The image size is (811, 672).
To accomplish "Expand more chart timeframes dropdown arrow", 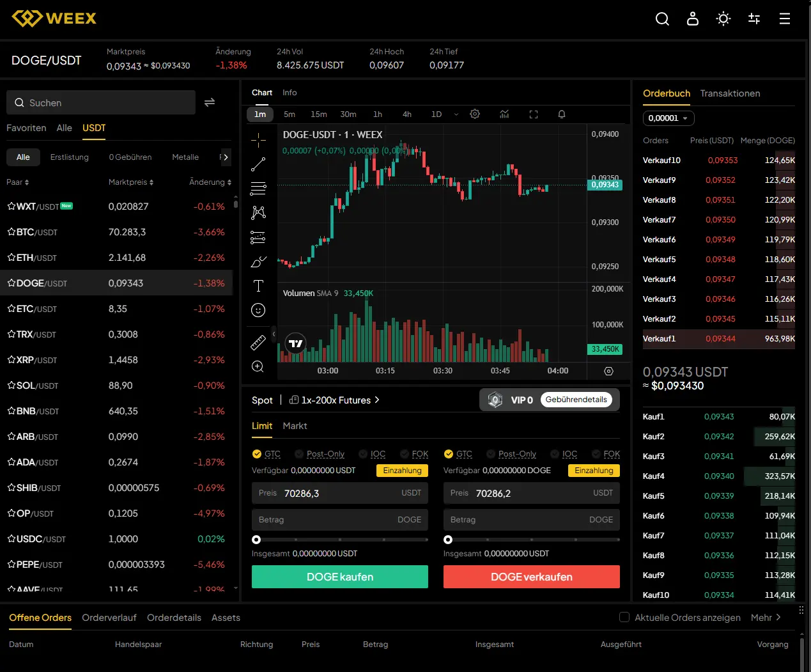I will pos(456,114).
